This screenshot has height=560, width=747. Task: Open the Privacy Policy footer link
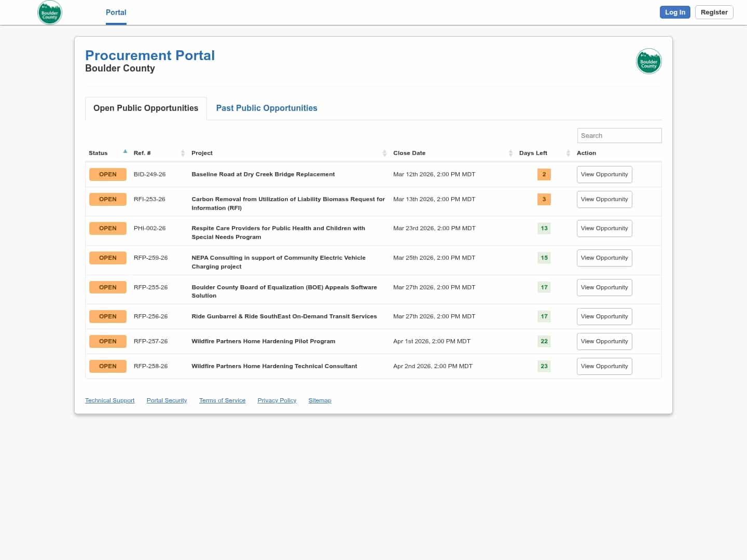tap(276, 401)
